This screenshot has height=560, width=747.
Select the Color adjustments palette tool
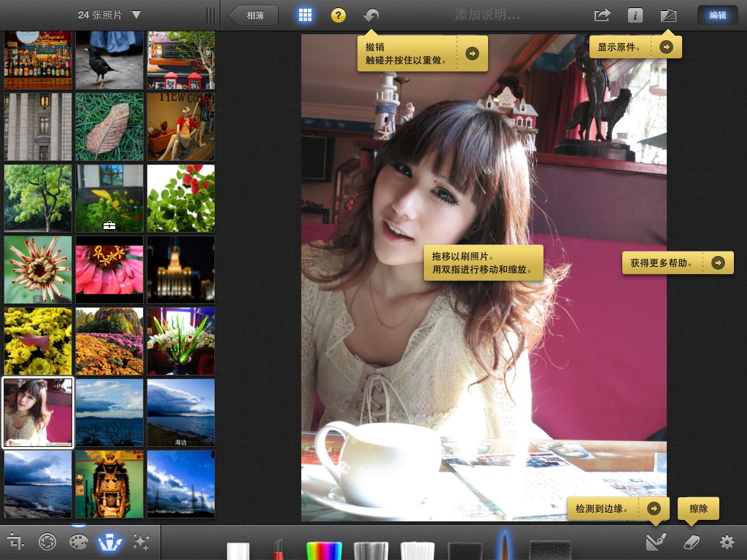79,542
